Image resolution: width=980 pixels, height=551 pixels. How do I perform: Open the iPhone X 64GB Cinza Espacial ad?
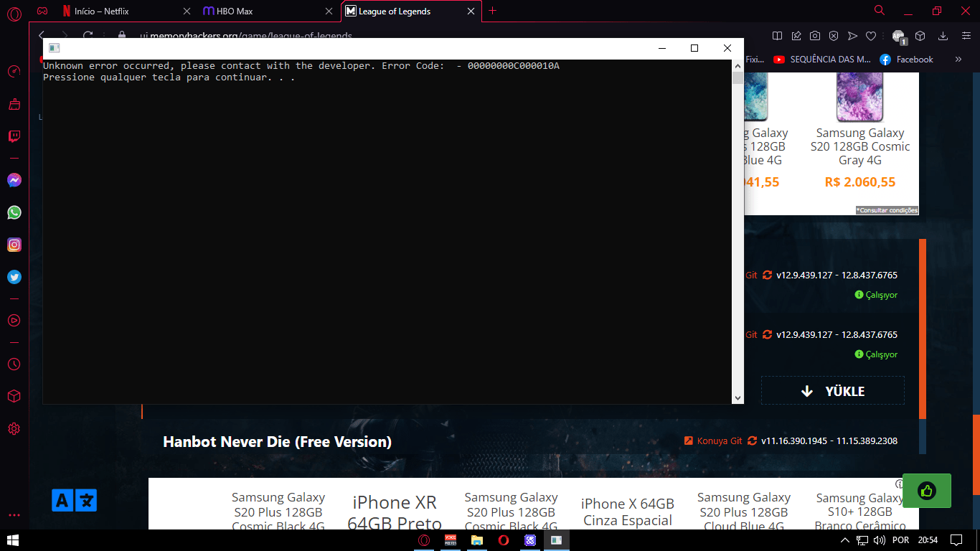(628, 512)
